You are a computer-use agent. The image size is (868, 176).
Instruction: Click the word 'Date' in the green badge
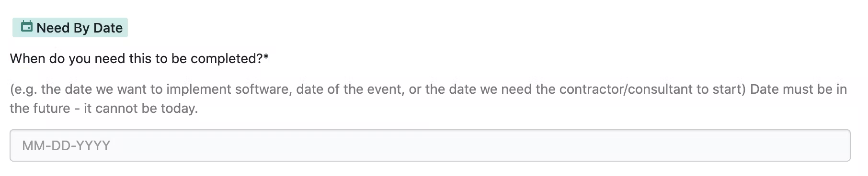coord(108,28)
